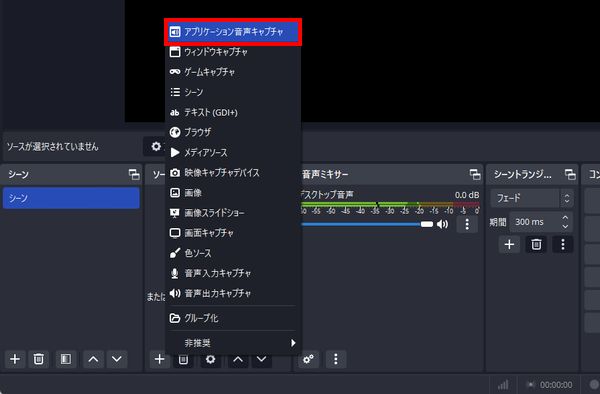600x394 pixels.
Task: Pick 画面キャプチャ from the menu
Action: pyautogui.click(x=233, y=233)
